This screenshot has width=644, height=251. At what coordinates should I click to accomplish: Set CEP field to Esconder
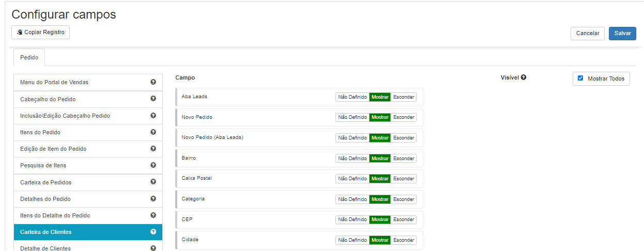pos(404,219)
